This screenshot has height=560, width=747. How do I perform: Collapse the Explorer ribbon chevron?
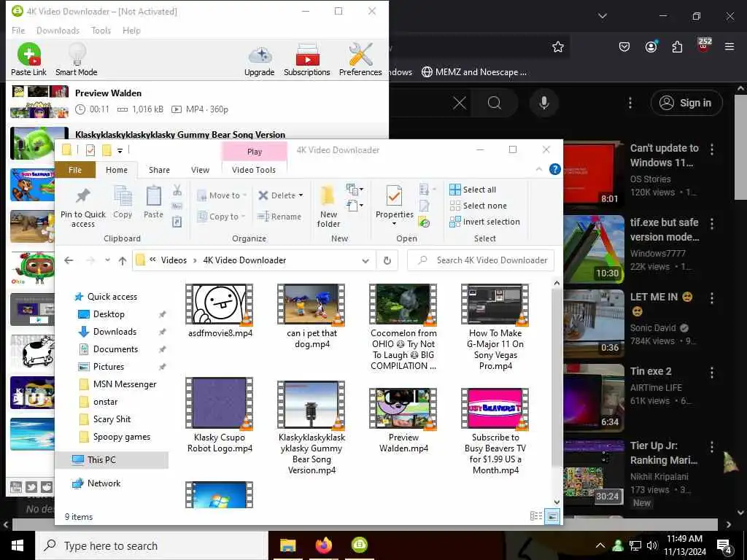pos(539,169)
